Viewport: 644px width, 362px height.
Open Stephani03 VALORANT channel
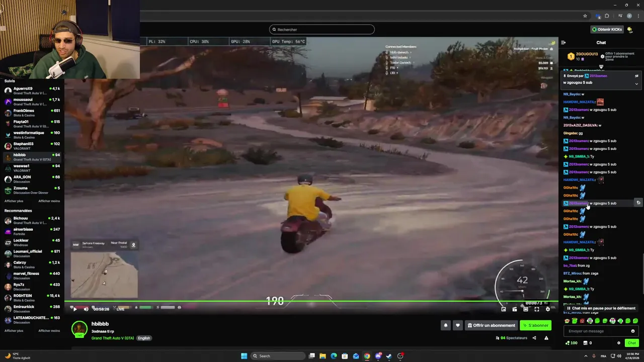32,146
